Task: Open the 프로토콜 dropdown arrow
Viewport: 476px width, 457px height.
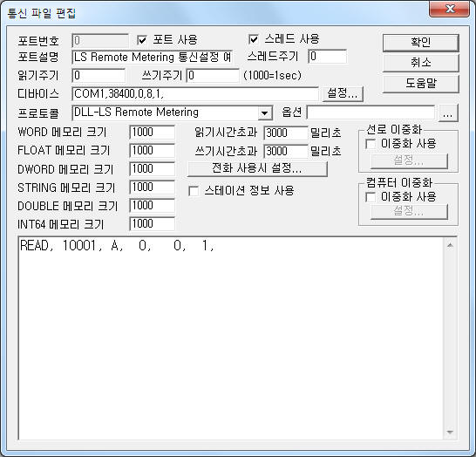Action: tap(265, 113)
